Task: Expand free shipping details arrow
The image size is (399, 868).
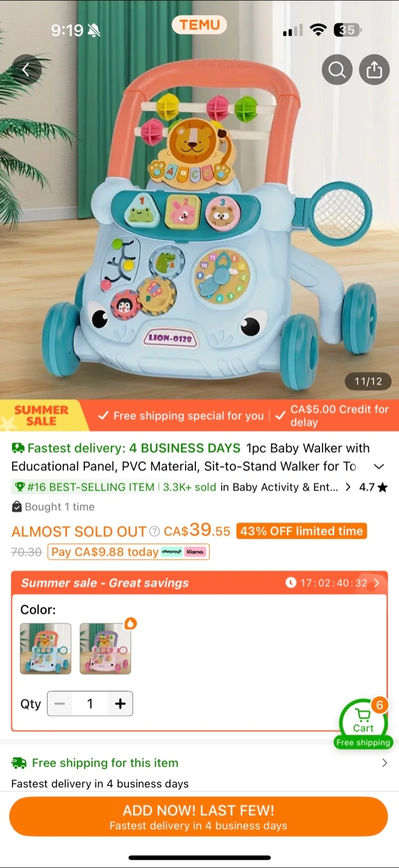Action: (385, 763)
